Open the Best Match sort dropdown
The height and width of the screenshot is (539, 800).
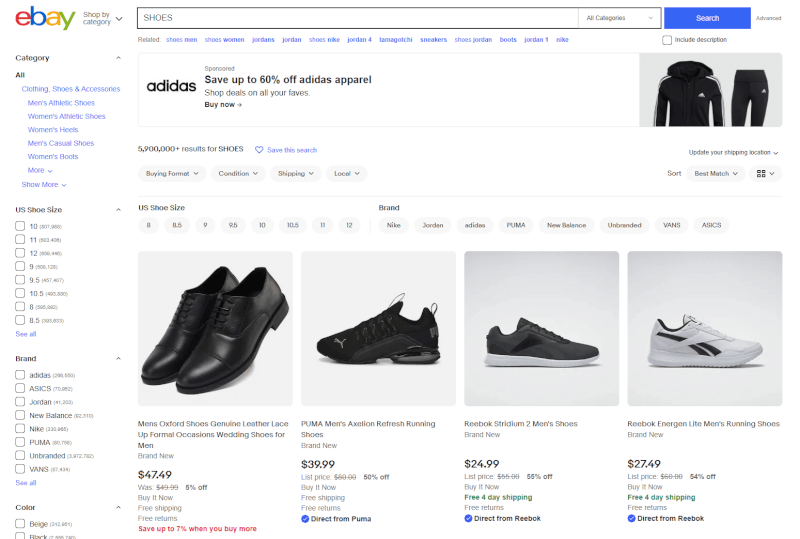[x=715, y=174]
